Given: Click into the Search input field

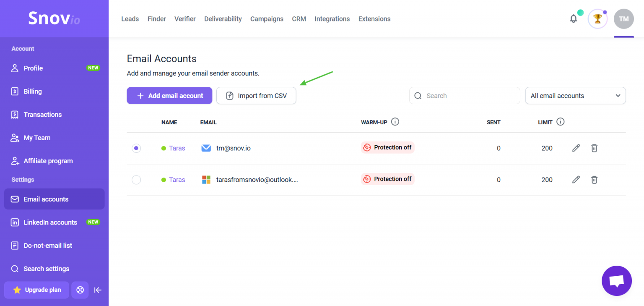Looking at the screenshot, I should click(x=465, y=96).
